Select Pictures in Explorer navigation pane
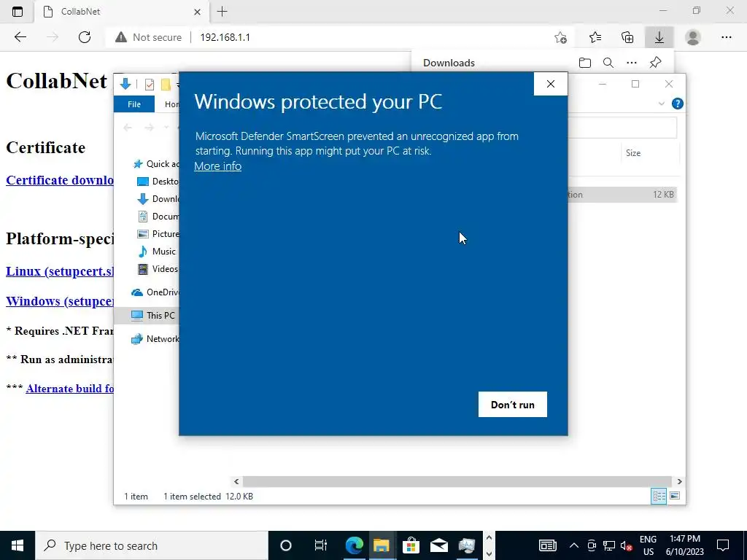747x560 pixels. click(158, 234)
